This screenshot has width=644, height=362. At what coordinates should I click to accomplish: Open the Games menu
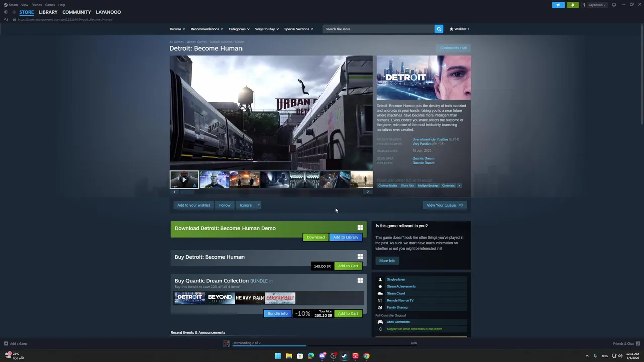pyautogui.click(x=50, y=5)
